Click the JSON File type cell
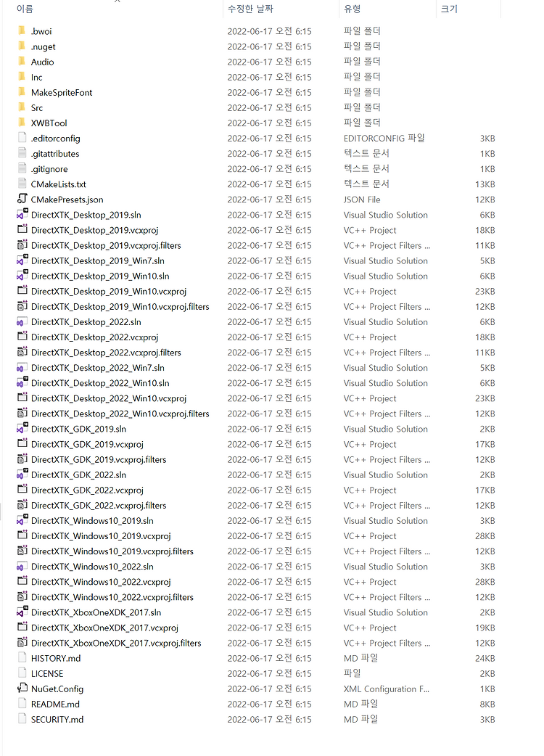The image size is (544, 756). pos(362,199)
